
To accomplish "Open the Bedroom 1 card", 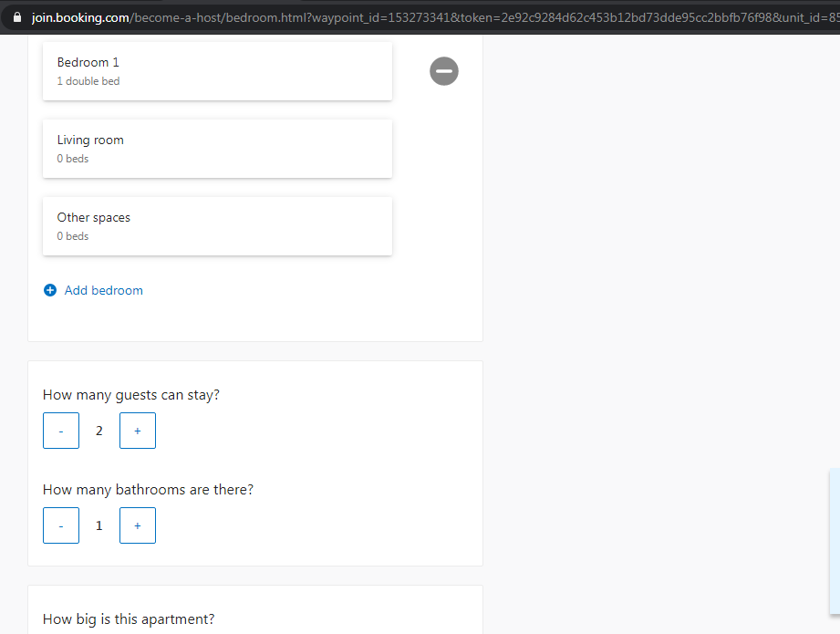I will pos(217,71).
